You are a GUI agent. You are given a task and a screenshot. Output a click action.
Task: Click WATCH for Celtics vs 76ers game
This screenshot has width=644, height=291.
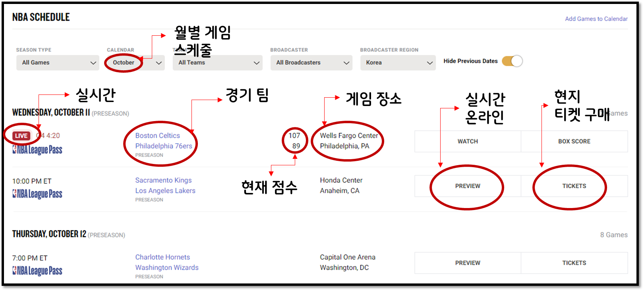click(468, 141)
